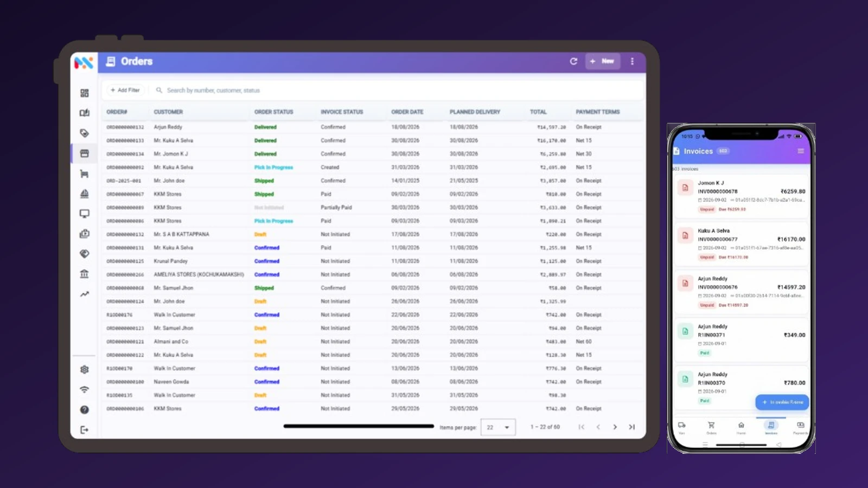Go to the previous page of orders

(598, 427)
